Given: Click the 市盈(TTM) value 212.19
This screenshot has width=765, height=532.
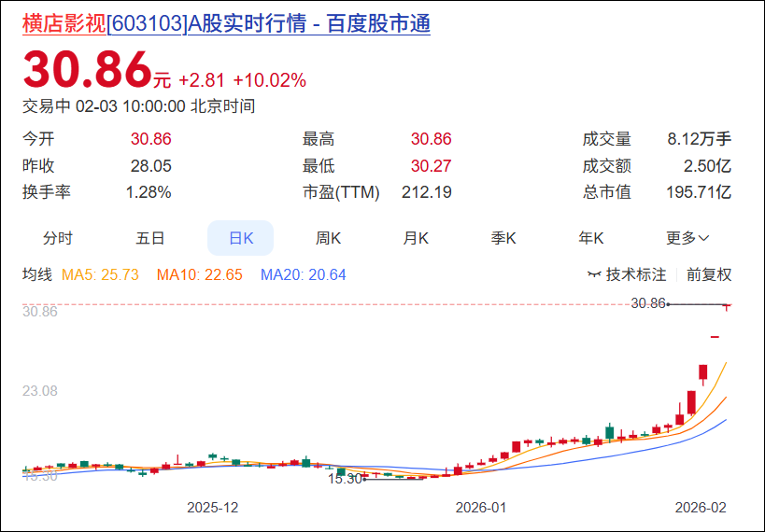Looking at the screenshot, I should (x=427, y=192).
